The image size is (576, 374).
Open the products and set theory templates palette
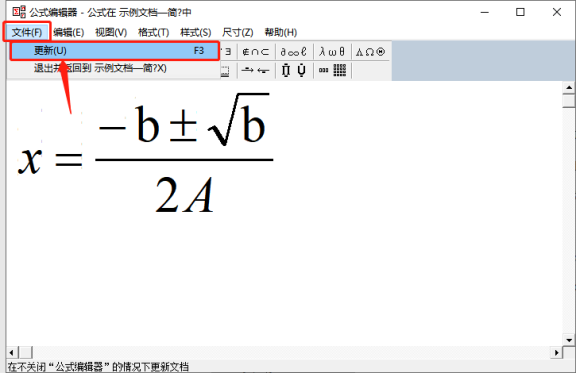294,70
